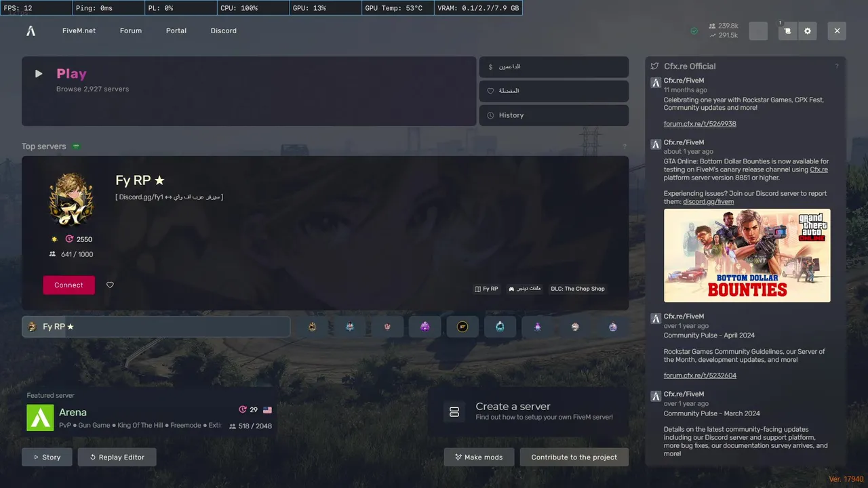Click the Make mods button
The height and width of the screenshot is (488, 868).
pyautogui.click(x=479, y=457)
